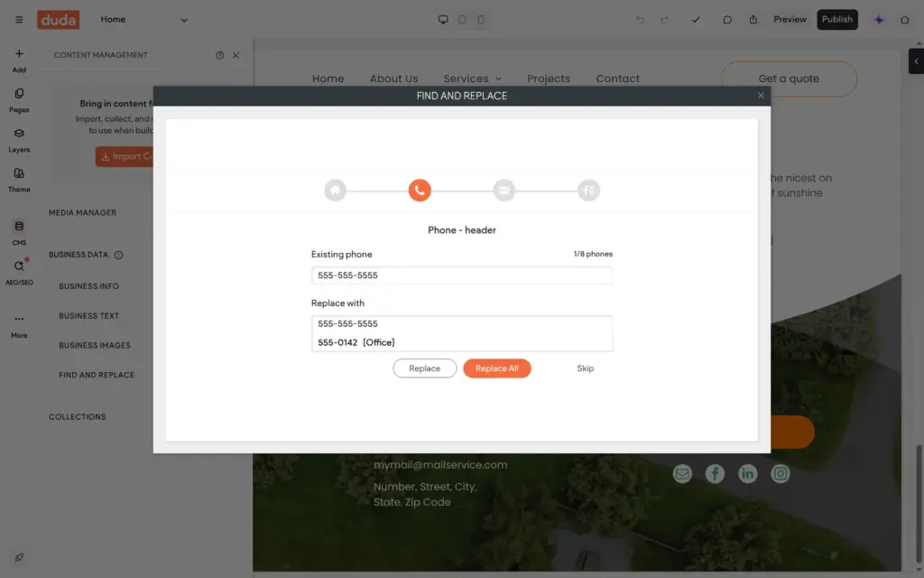Click the Import Content button

[x=125, y=156]
